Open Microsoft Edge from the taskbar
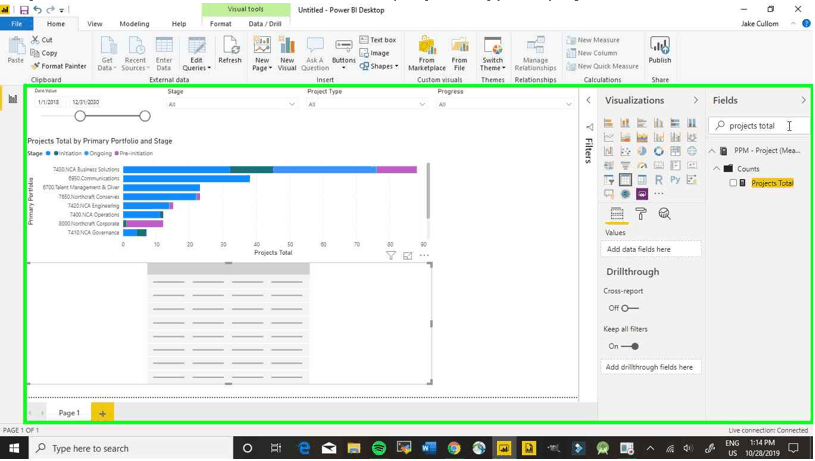Image resolution: width=815 pixels, height=461 pixels. tap(304, 449)
